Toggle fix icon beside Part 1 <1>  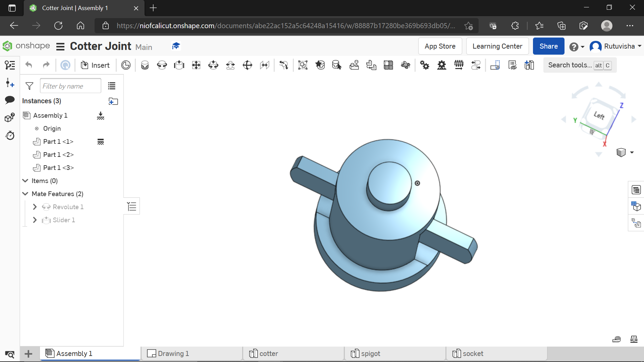[101, 142]
